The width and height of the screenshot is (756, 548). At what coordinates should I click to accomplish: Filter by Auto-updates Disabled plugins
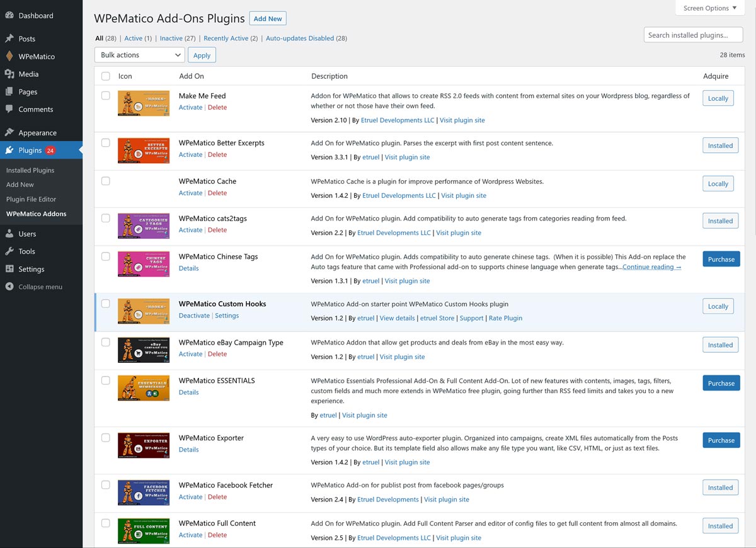click(300, 38)
